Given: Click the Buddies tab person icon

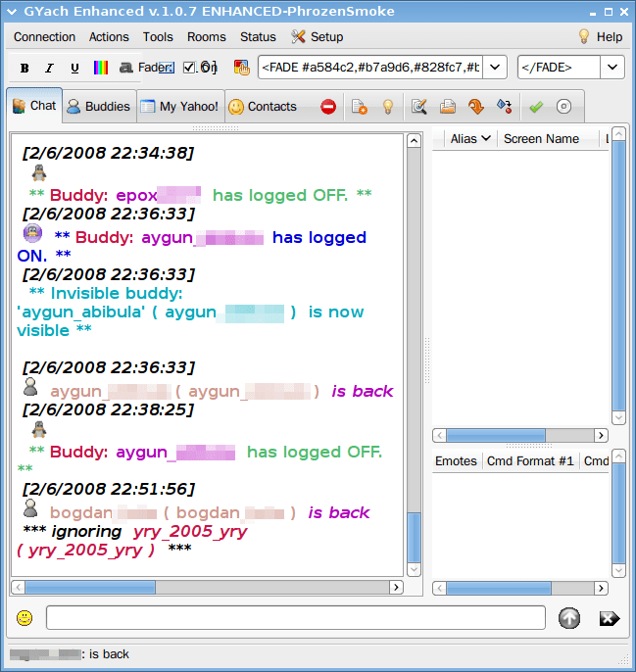Looking at the screenshot, I should pos(73,106).
